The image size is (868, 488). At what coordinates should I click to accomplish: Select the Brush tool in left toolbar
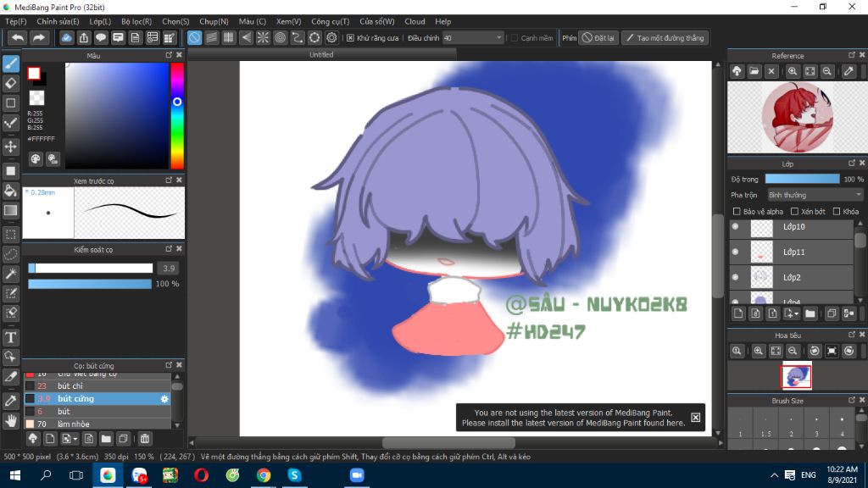point(11,63)
